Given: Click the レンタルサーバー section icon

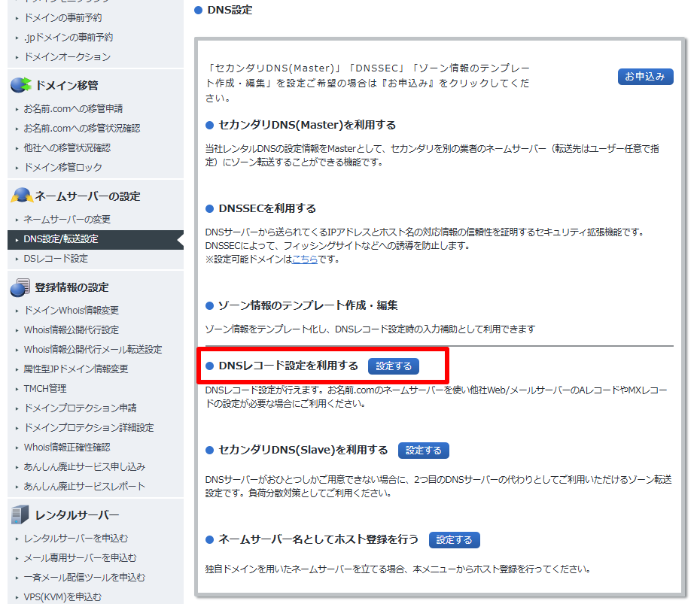Looking at the screenshot, I should [x=20, y=515].
